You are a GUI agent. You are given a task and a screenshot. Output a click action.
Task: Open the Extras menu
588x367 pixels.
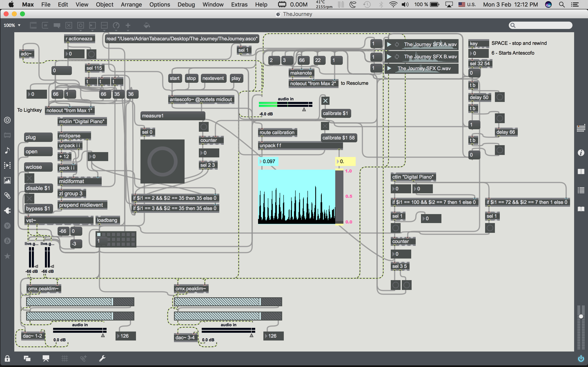pos(239,4)
